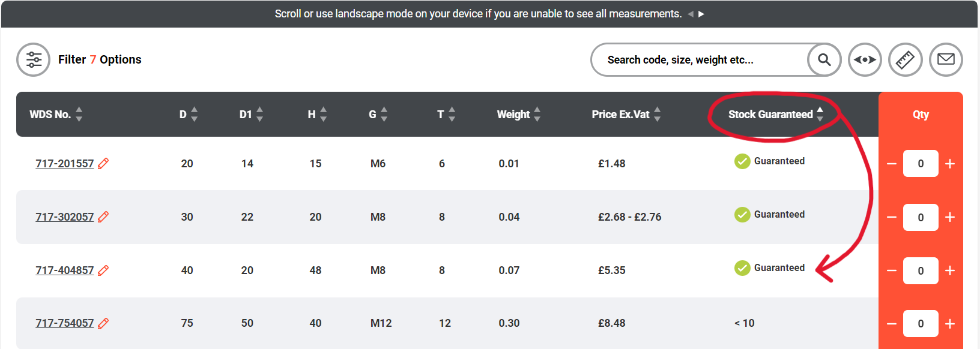
Task: Click the weight value 0.07
Action: [x=509, y=270]
